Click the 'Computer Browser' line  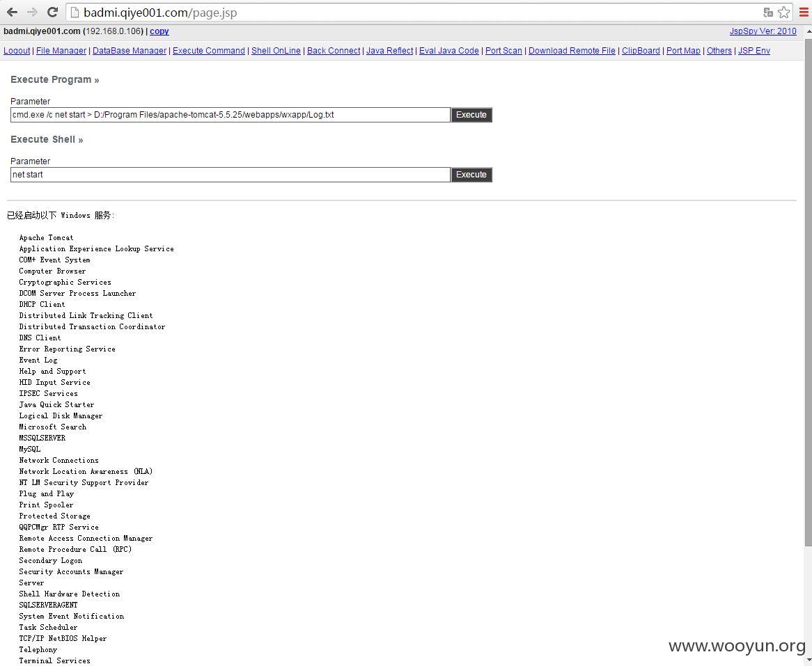pyautogui.click(x=52, y=271)
